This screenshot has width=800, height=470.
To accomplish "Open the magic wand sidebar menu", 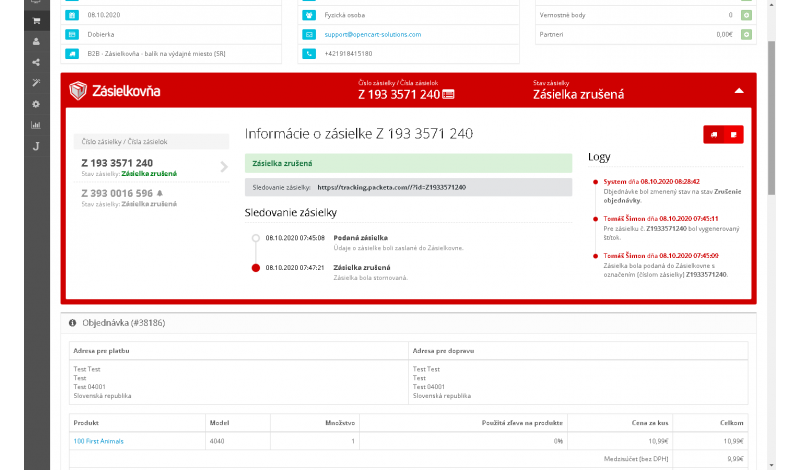I will click(x=36, y=83).
